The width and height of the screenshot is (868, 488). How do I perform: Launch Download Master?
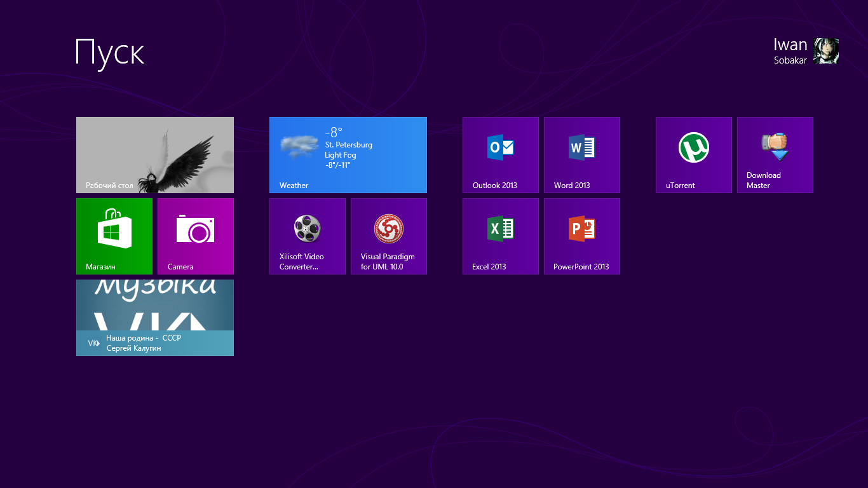pyautogui.click(x=775, y=155)
